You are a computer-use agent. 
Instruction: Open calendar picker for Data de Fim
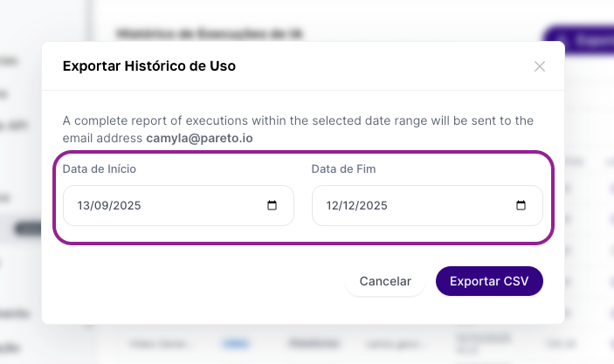coord(521,206)
